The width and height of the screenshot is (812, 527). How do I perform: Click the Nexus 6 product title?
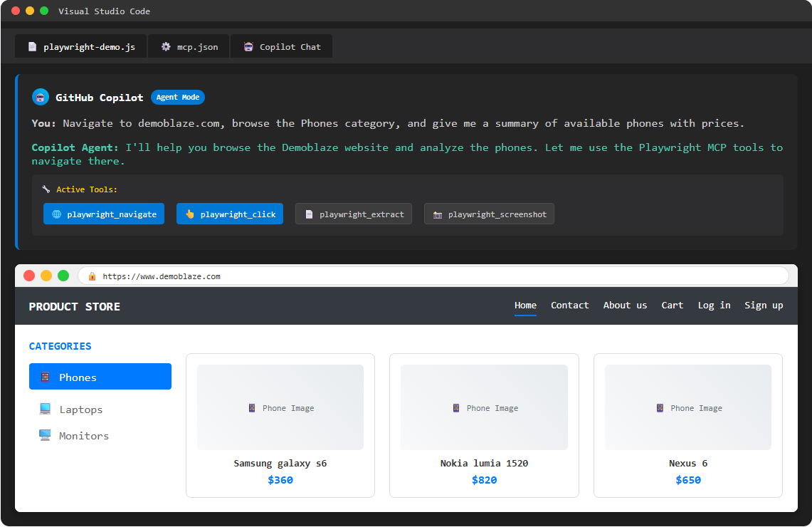pos(687,464)
